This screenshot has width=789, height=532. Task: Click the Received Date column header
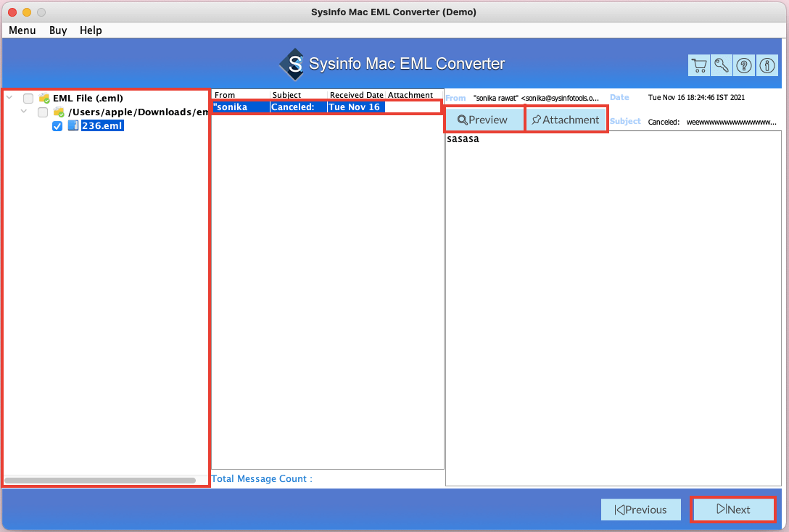pyautogui.click(x=357, y=94)
